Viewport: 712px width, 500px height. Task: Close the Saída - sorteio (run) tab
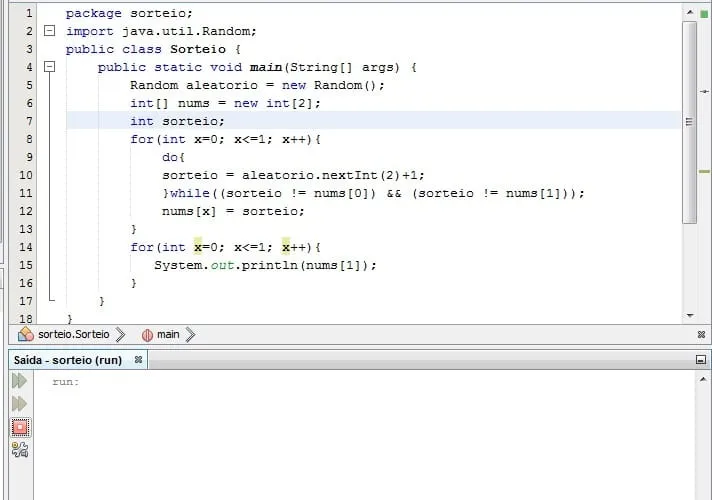138,360
